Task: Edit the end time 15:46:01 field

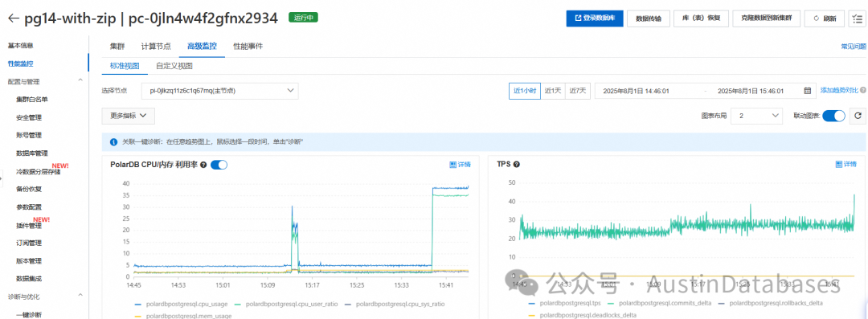Action: pyautogui.click(x=750, y=91)
